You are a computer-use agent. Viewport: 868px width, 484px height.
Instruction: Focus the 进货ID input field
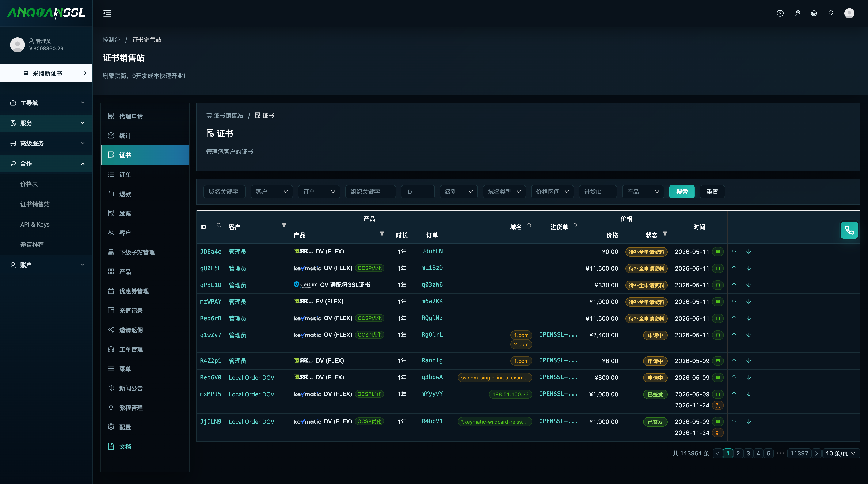598,192
